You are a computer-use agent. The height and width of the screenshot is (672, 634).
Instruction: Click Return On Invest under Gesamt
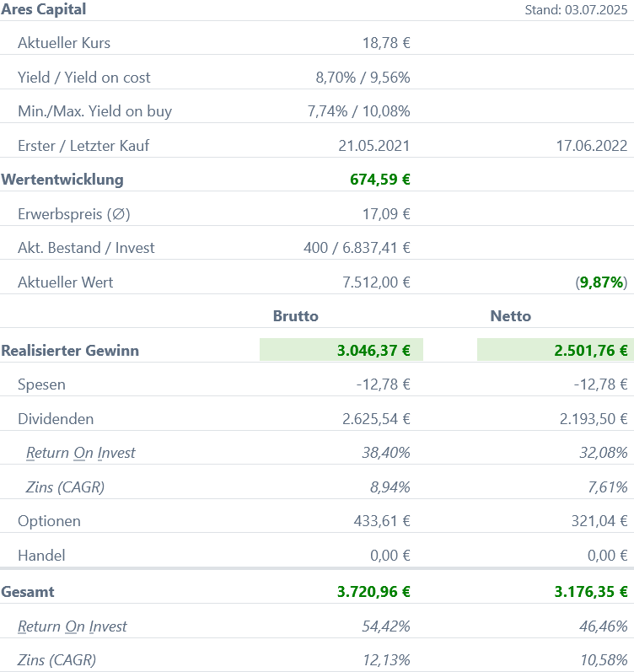point(73,626)
